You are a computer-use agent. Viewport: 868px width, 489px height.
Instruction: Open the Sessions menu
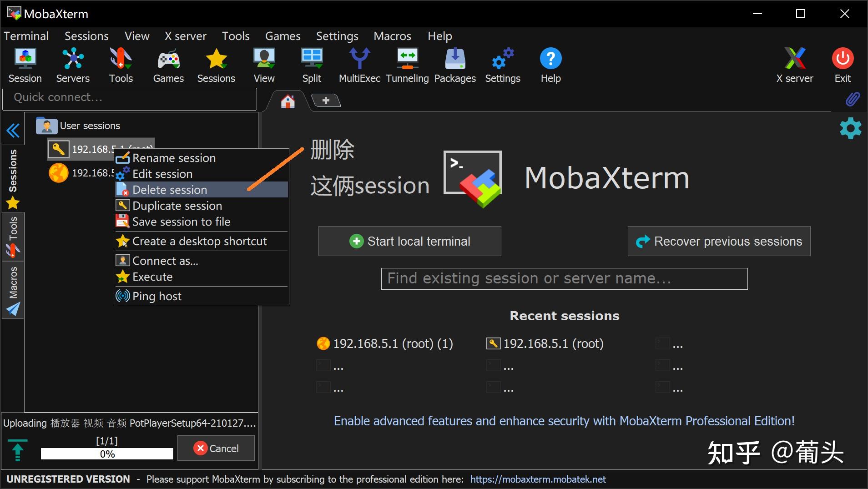pos(86,36)
